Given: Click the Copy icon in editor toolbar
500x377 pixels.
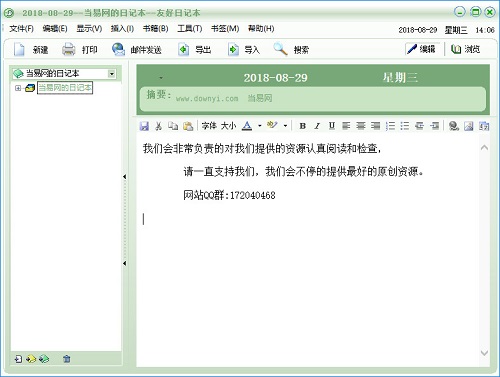Looking at the screenshot, I should click(173, 126).
